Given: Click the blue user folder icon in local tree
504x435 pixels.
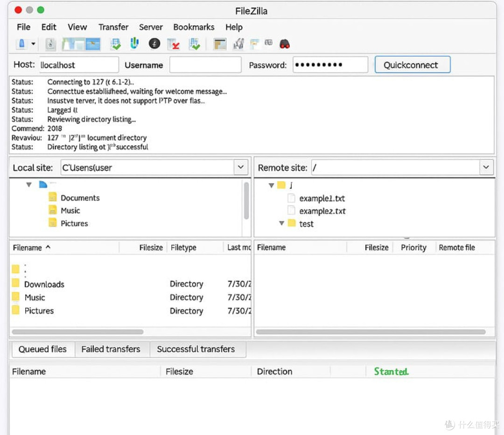Looking at the screenshot, I should [43, 184].
